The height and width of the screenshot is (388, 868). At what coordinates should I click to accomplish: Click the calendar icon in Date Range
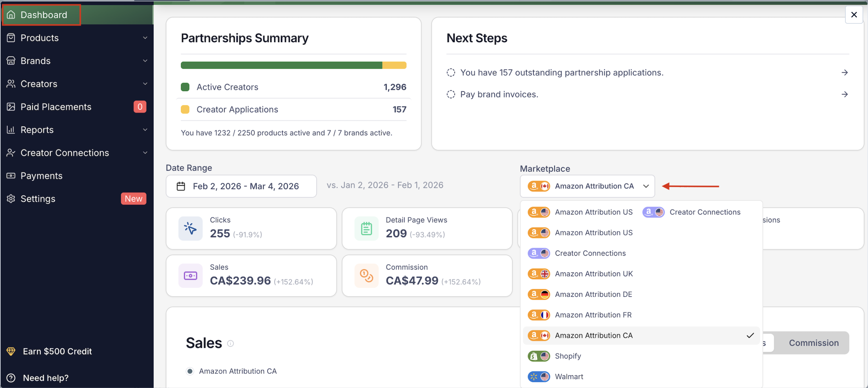pos(181,186)
